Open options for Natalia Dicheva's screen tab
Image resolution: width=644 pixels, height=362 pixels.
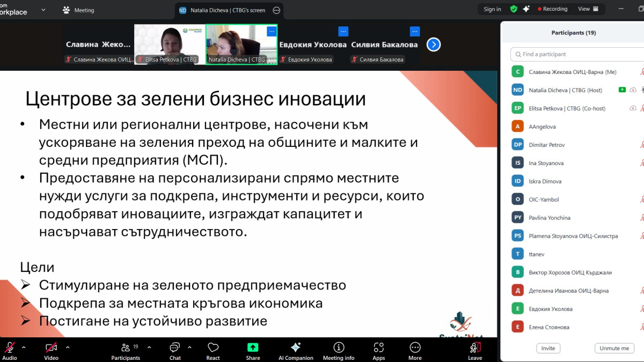click(276, 10)
